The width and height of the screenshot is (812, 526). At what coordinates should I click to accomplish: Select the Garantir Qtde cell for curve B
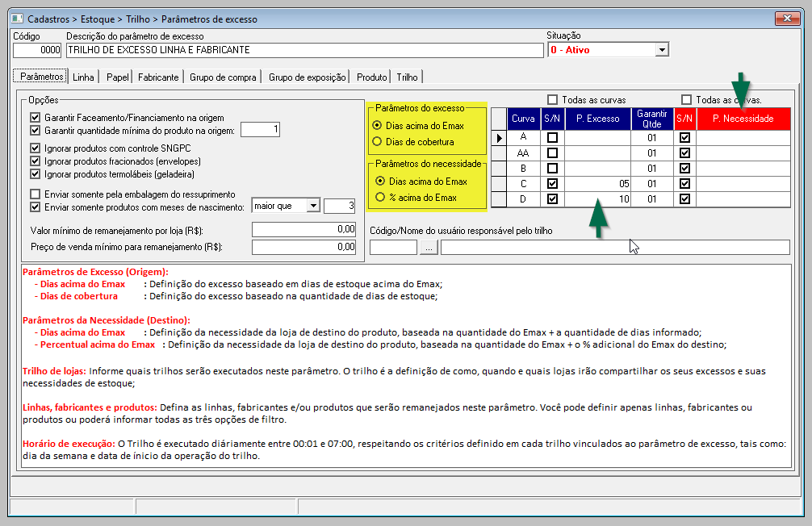(x=652, y=169)
